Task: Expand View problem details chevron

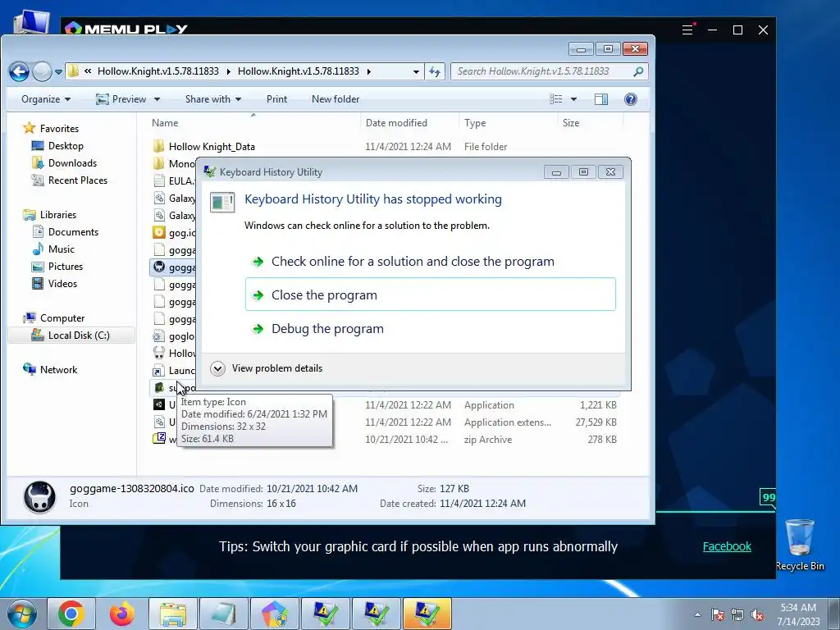Action: (x=217, y=368)
